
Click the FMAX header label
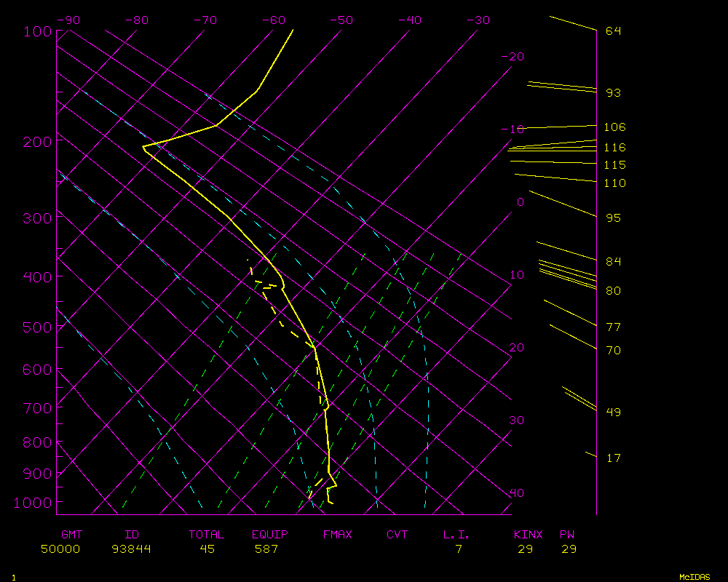click(x=337, y=535)
